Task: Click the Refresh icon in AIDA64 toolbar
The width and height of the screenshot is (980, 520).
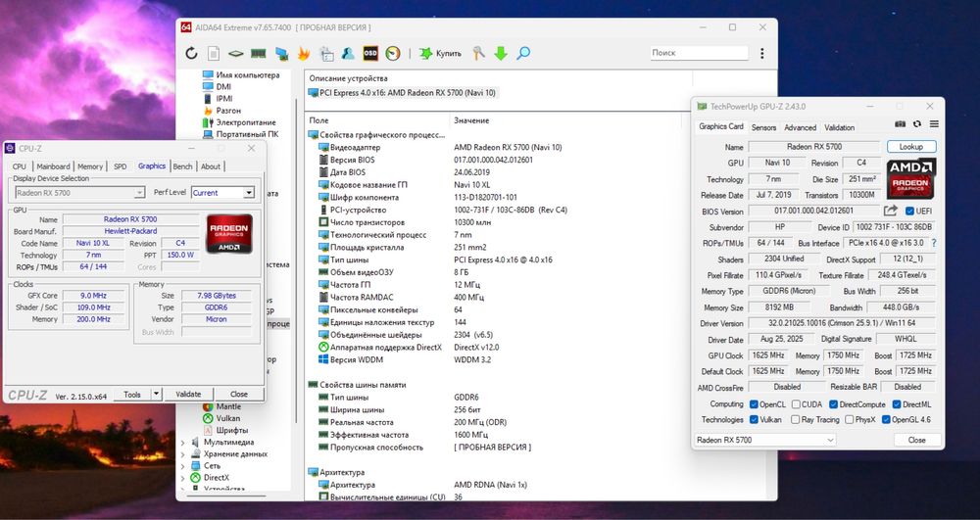Action: tap(191, 54)
